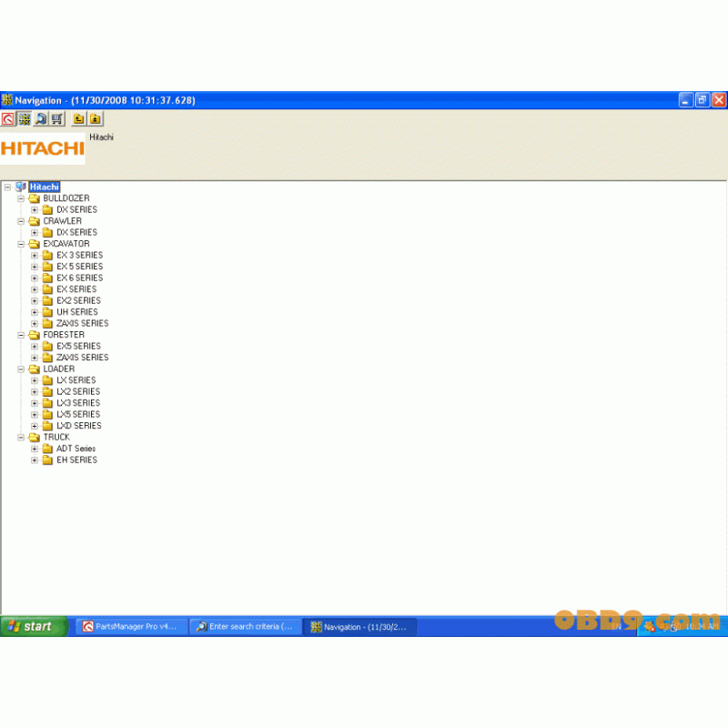Collapse the EXCAVATOR branch
The image size is (728, 728).
click(21, 244)
